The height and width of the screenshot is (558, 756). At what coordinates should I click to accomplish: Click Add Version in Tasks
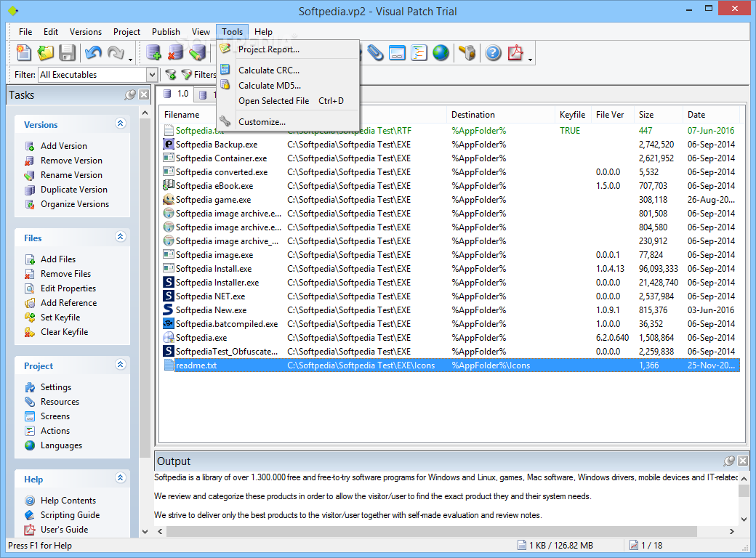56,146
